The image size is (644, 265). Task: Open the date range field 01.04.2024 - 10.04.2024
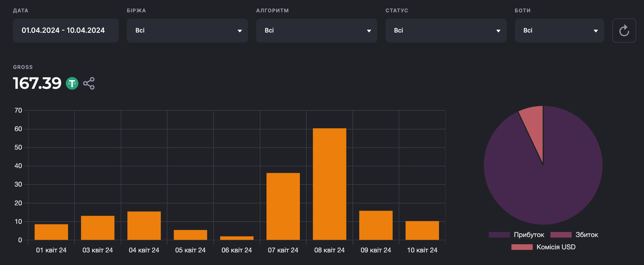66,31
